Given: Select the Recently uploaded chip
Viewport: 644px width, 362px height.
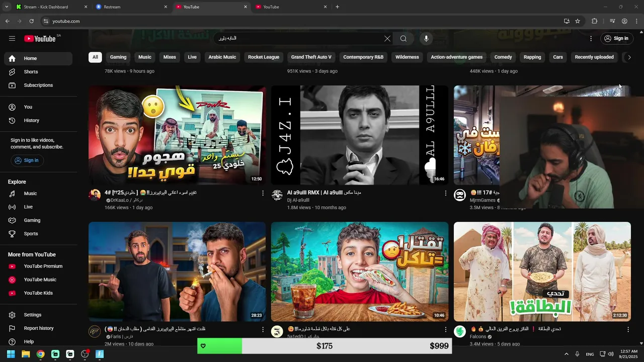Looking at the screenshot, I should click(594, 57).
